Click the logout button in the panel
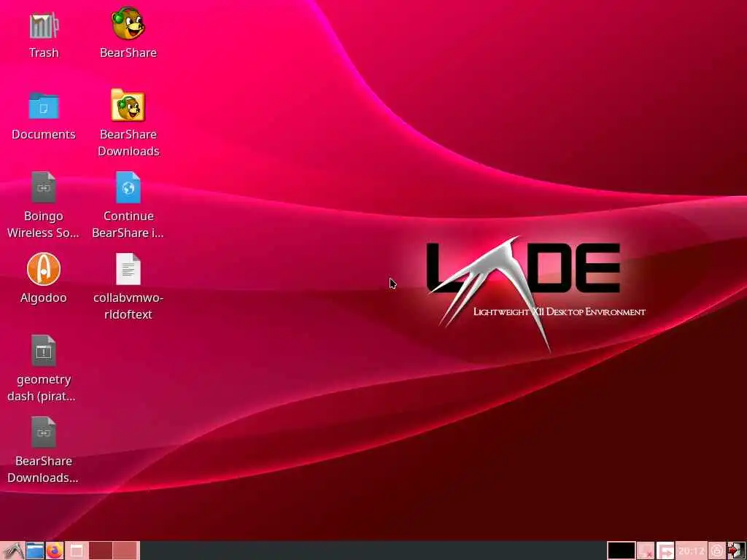This screenshot has height=560, width=747. pos(736,551)
